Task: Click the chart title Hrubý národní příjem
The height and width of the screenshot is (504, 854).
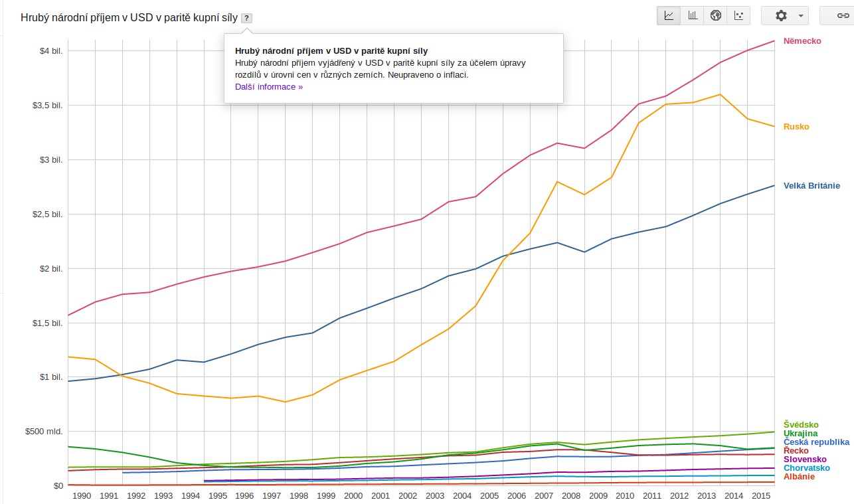Action: [129, 17]
